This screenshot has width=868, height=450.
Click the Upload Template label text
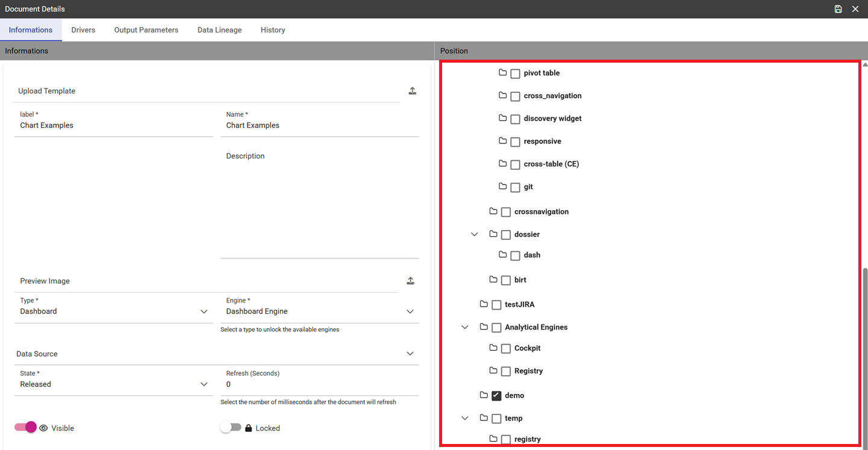(x=46, y=91)
